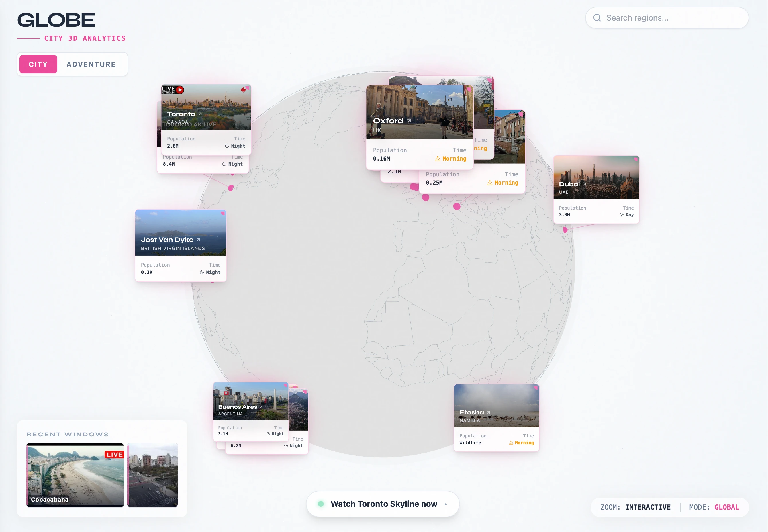
Task: Click the Morning sunrise icon on 0.25M card
Action: tap(490, 183)
